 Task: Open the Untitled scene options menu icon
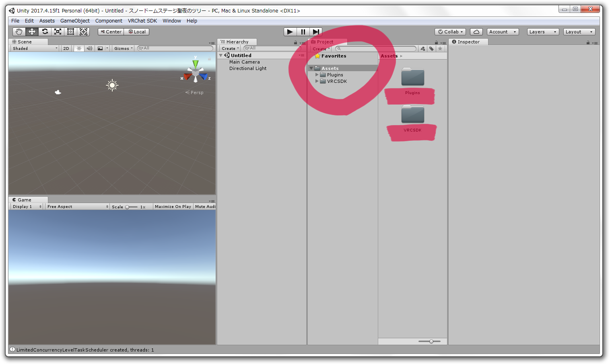coord(301,56)
